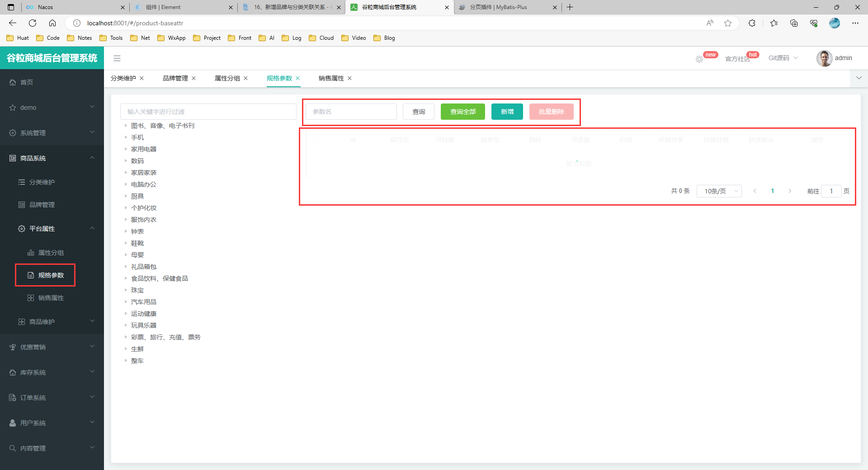The height and width of the screenshot is (470, 868).
Task: Expand the 家用电器 tree node
Action: pos(126,149)
